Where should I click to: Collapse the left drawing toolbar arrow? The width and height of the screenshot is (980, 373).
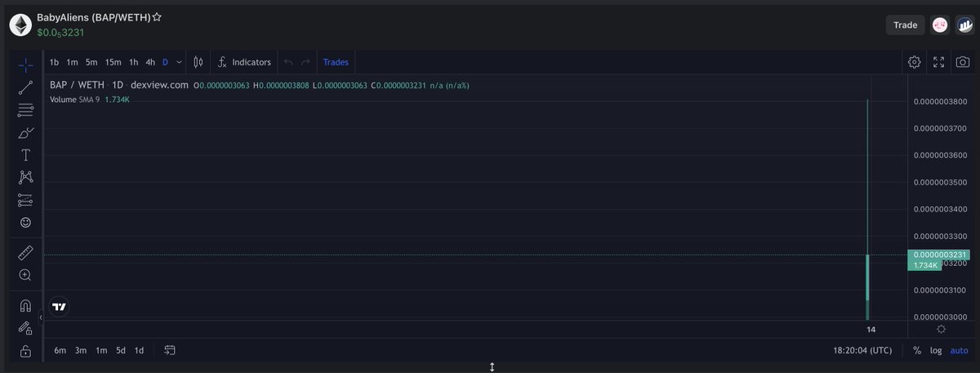coord(41,317)
